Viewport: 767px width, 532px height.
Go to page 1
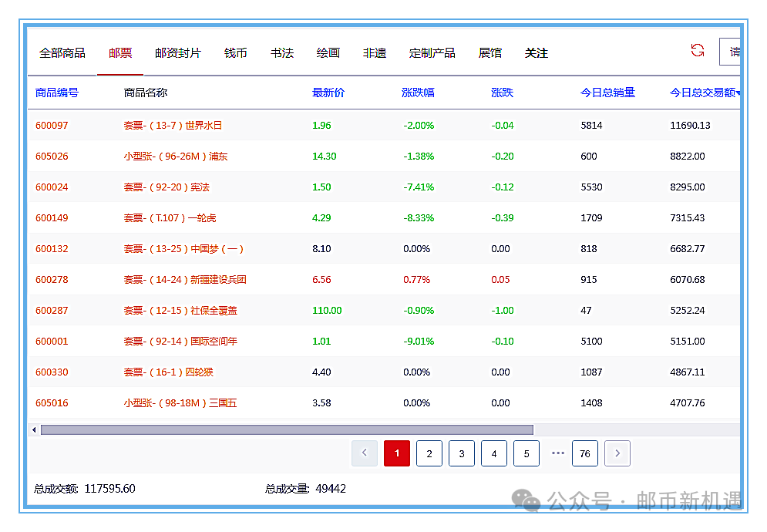397,453
